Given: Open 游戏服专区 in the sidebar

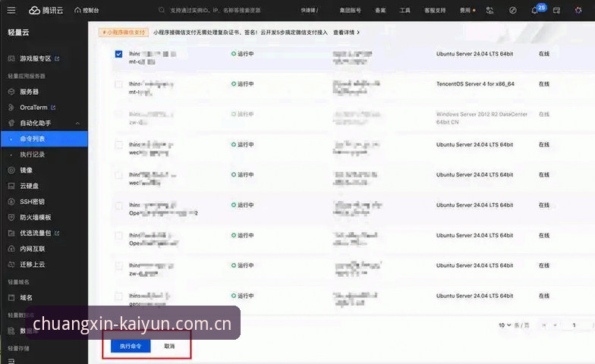Looking at the screenshot, I should (35, 58).
